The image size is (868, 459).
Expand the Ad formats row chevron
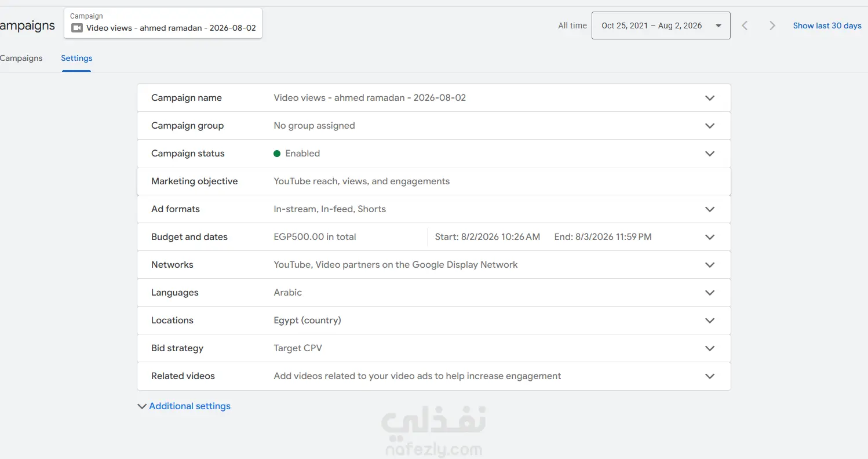pos(710,209)
